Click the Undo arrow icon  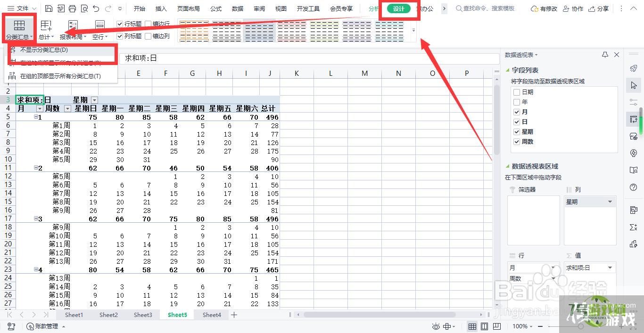point(96,8)
